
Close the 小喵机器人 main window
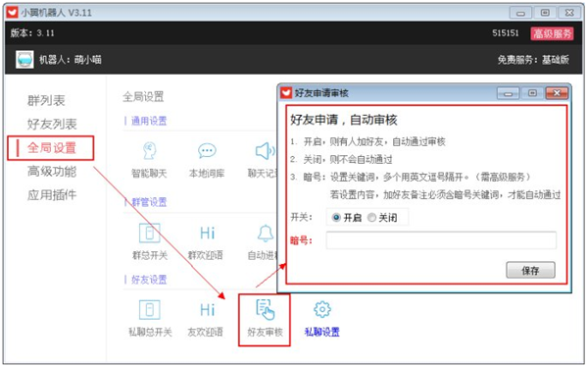(x=569, y=13)
